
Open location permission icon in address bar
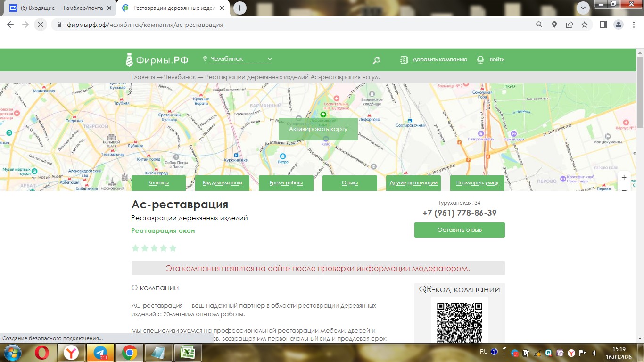554,25
